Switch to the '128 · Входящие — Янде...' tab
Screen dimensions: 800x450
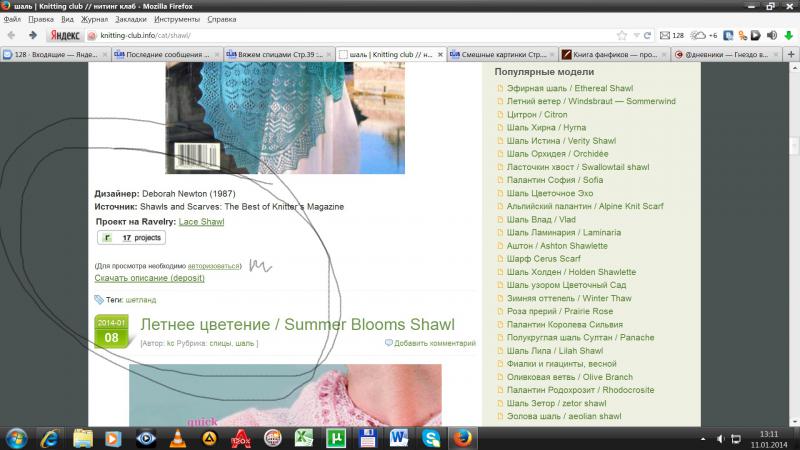pos(55,54)
